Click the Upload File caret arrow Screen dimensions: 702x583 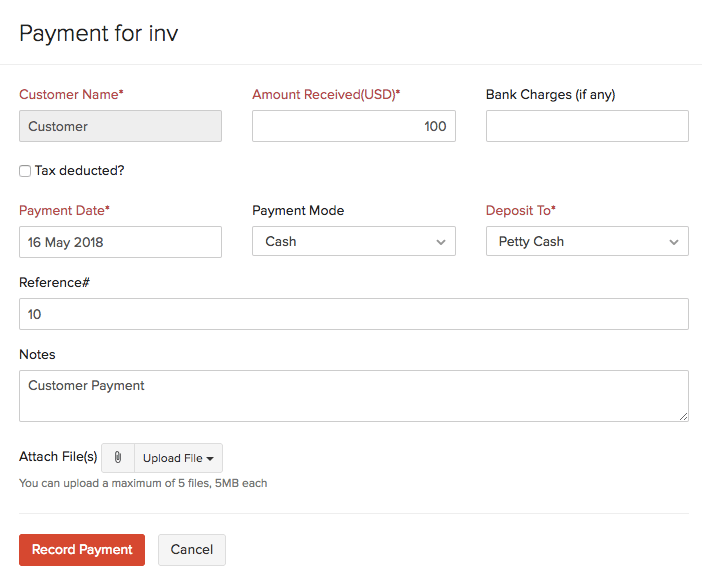210,459
